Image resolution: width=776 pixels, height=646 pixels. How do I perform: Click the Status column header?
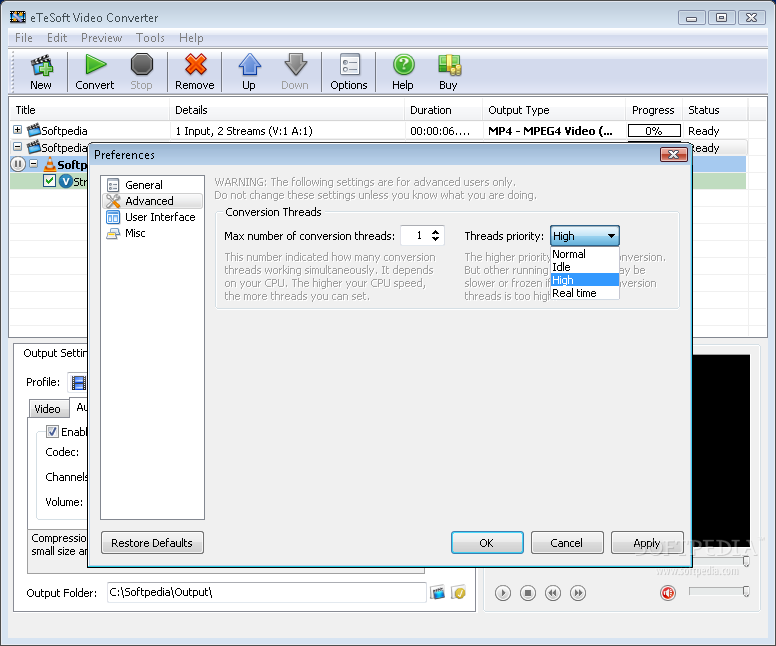coord(715,110)
